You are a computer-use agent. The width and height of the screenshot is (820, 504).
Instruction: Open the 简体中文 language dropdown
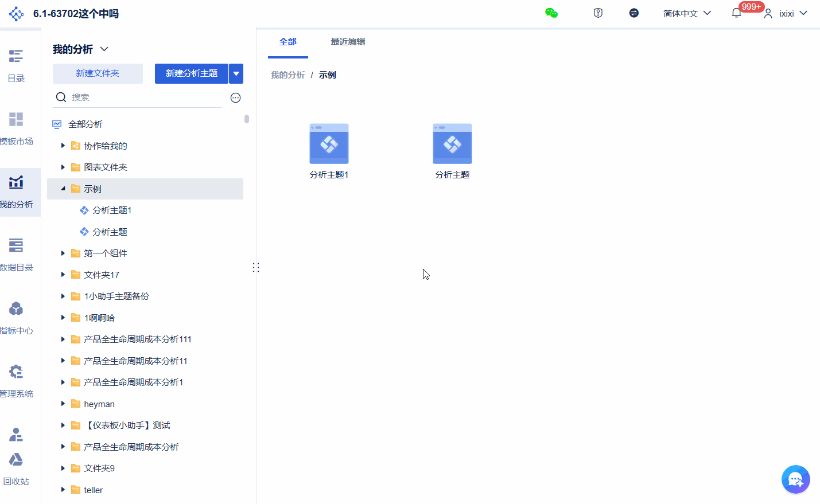tap(687, 13)
